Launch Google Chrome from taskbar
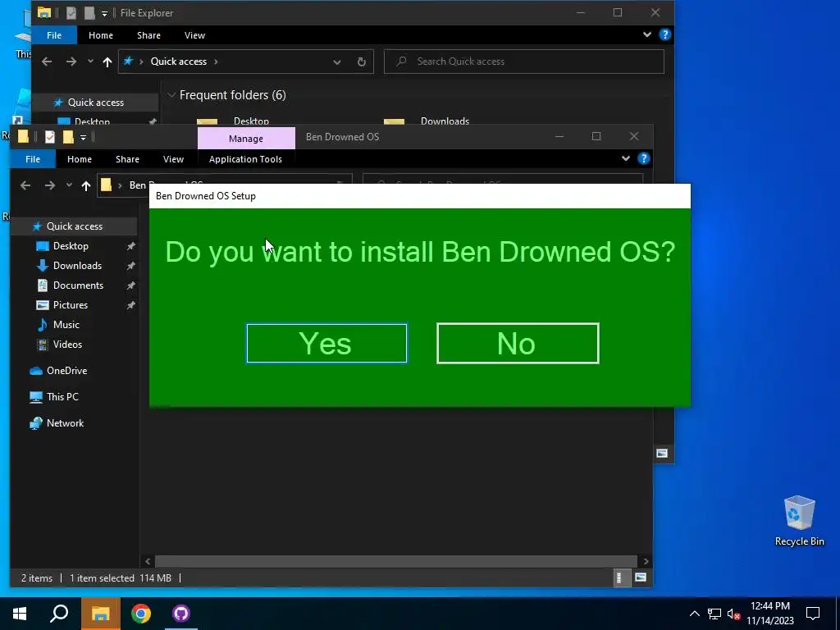The image size is (840, 630). pos(141,614)
